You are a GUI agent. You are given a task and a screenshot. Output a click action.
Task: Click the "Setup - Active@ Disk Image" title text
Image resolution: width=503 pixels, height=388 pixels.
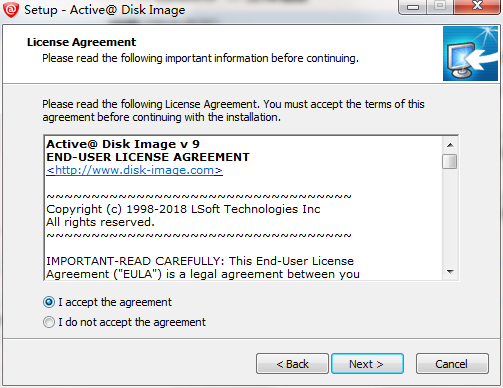point(104,10)
